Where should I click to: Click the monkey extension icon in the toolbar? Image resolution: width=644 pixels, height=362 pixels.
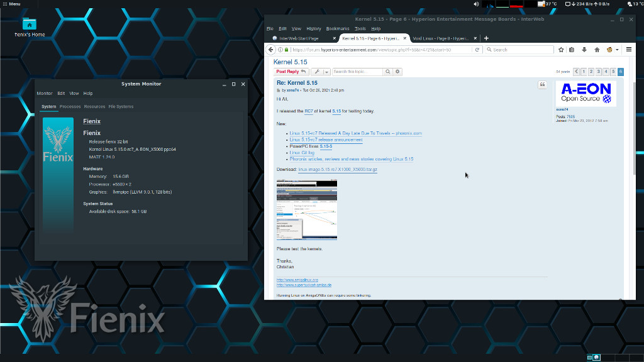pos(609,50)
